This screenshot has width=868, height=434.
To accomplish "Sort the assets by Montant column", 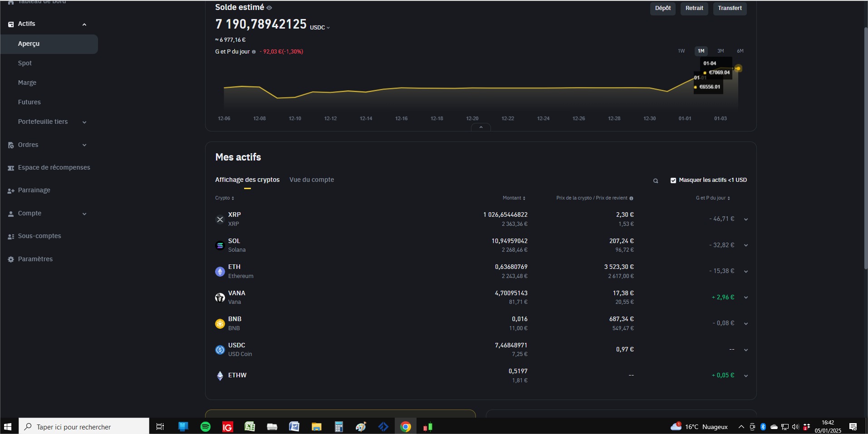I will click(x=514, y=198).
